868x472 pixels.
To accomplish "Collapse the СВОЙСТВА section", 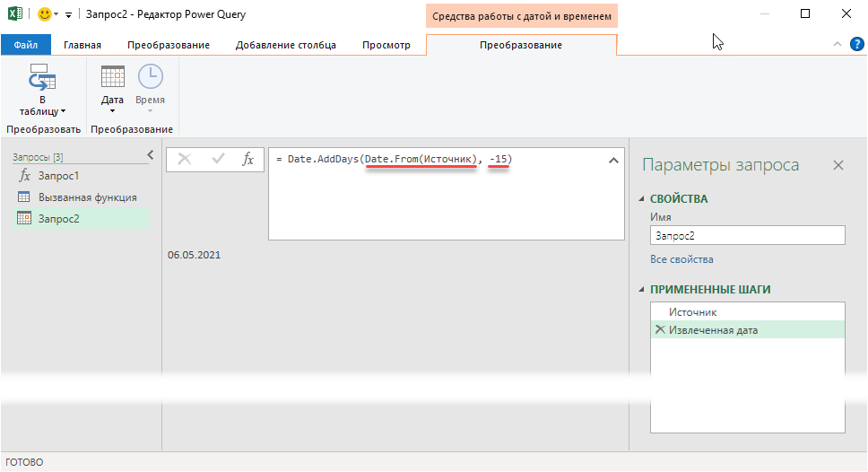I will click(x=642, y=199).
